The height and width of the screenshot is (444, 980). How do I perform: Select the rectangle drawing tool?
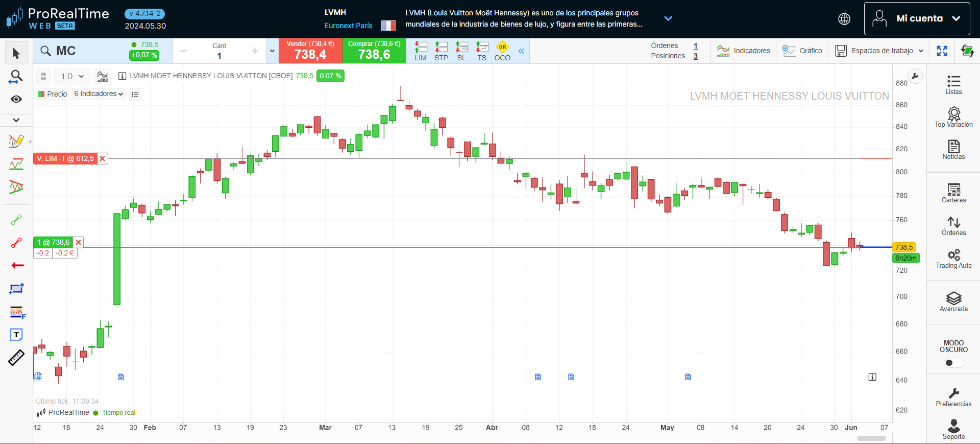(x=16, y=289)
